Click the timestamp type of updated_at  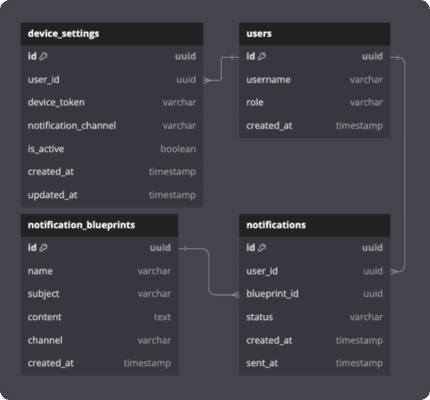pyautogui.click(x=172, y=195)
